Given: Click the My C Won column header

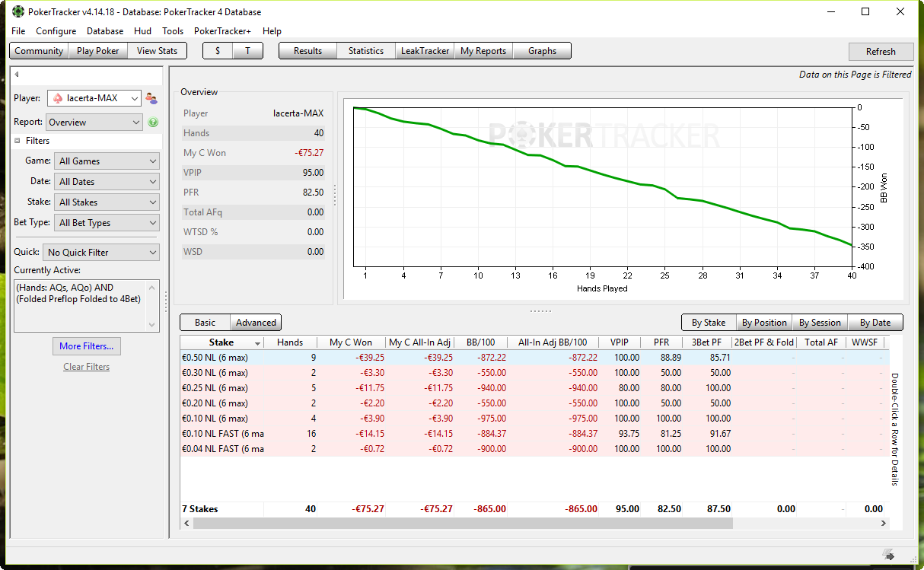Looking at the screenshot, I should click(x=351, y=342).
